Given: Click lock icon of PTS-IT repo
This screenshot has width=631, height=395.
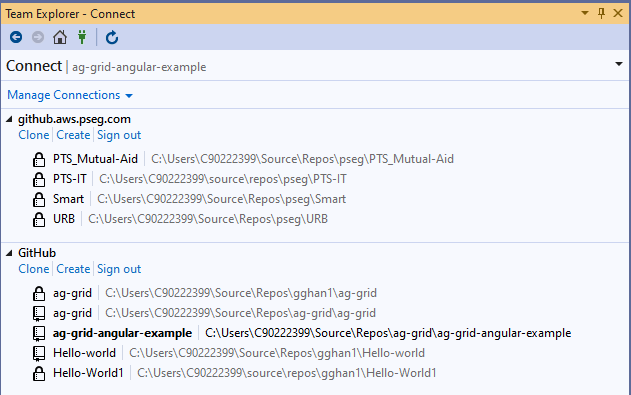Looking at the screenshot, I should click(39, 179).
